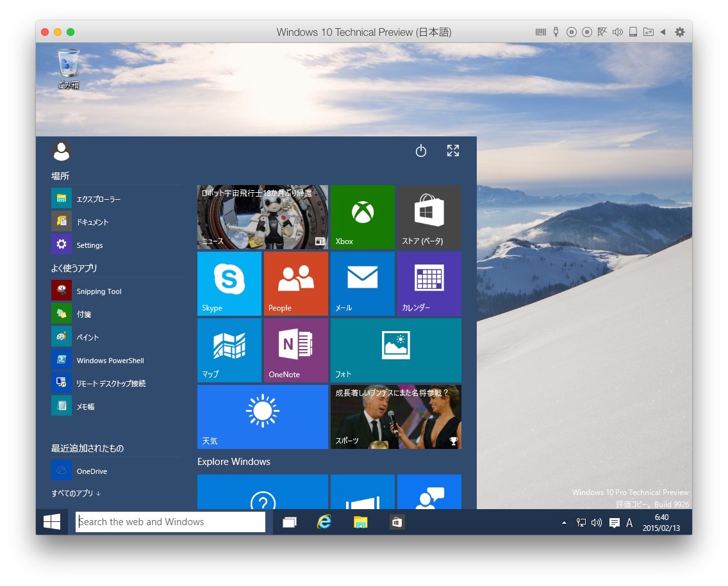
Task: Open the People tile
Action: [x=296, y=284]
